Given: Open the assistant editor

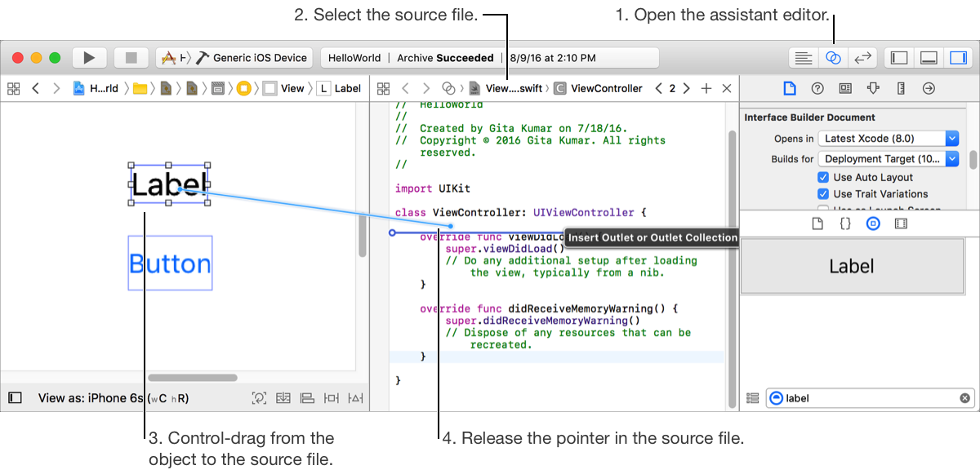Looking at the screenshot, I should pos(833,58).
